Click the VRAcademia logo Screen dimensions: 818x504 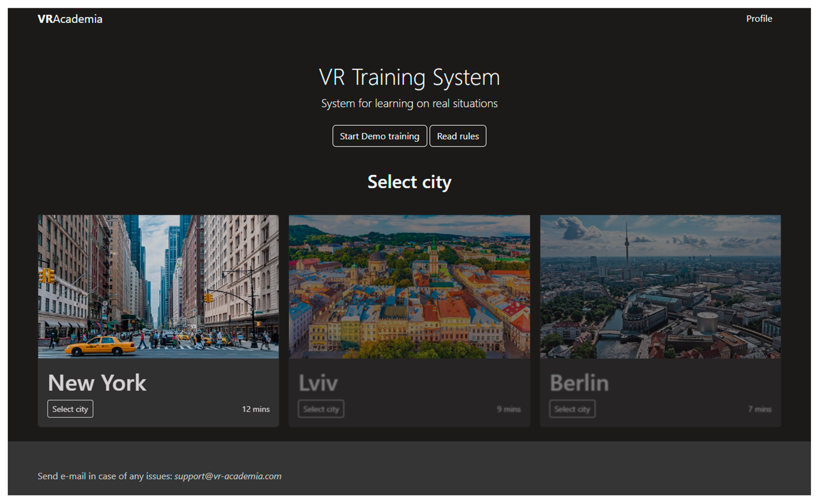pos(70,19)
